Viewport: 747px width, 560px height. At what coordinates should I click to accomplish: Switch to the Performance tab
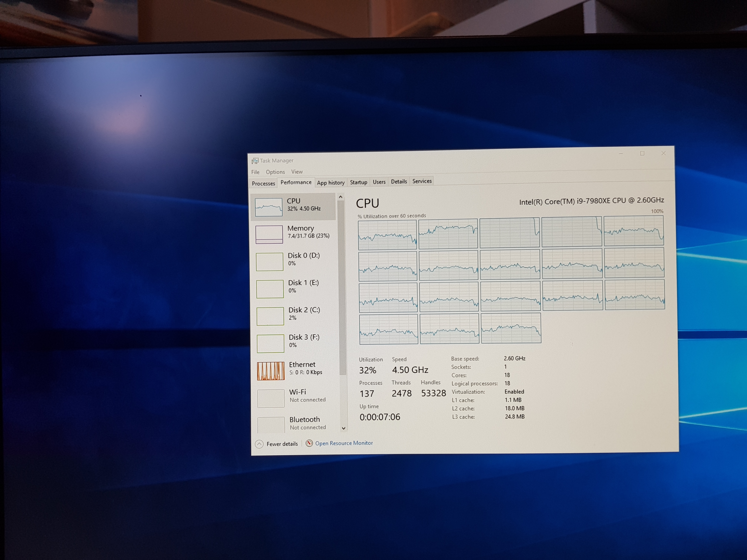(x=296, y=182)
